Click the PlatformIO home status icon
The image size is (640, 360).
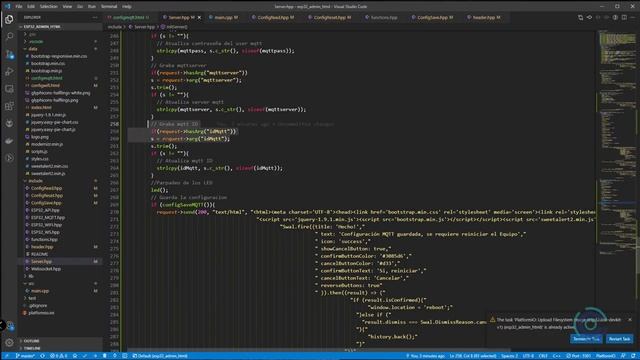[x=75, y=356]
